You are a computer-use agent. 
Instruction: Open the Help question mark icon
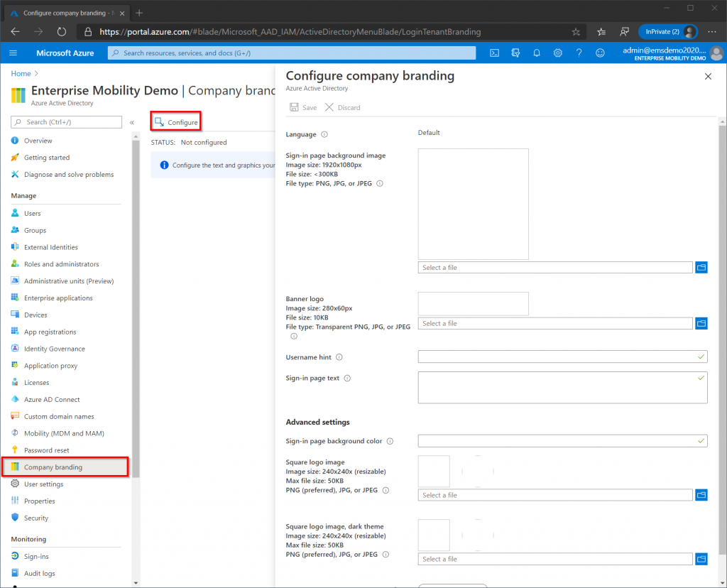click(x=579, y=53)
